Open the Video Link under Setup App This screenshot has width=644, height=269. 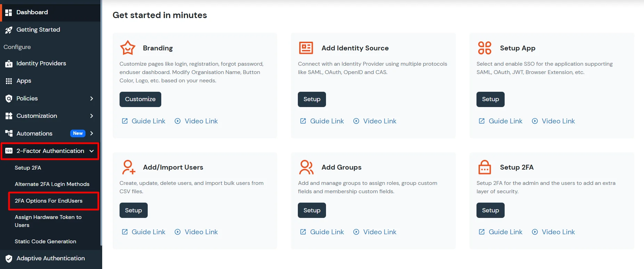pos(558,121)
